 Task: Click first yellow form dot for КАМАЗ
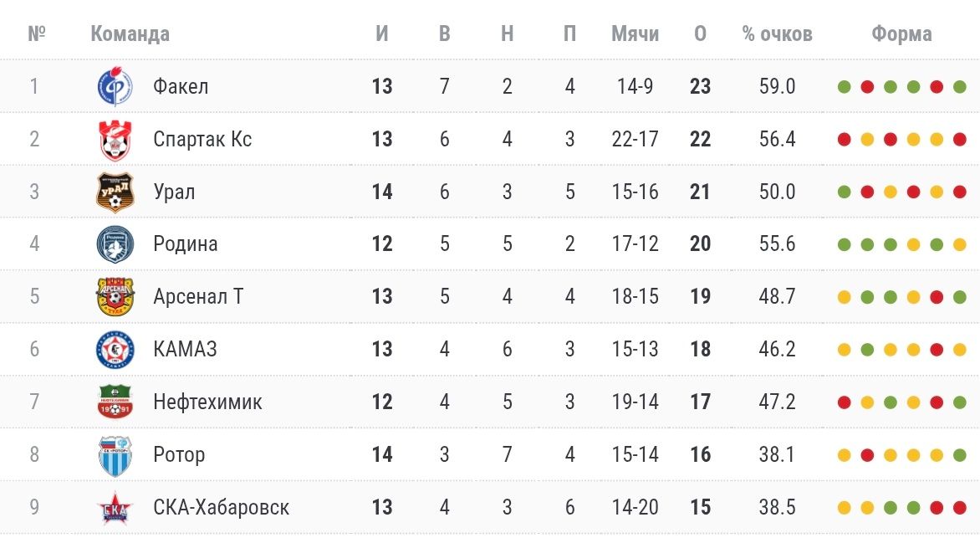(x=845, y=350)
